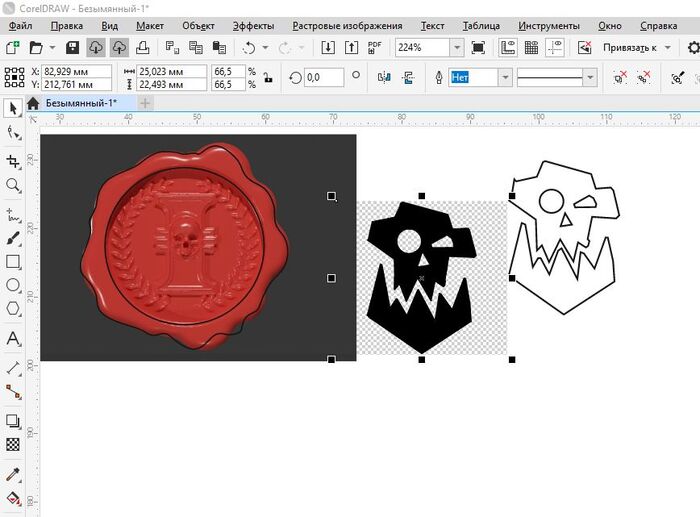Select the Pick (arrow) tool
Image resolution: width=700 pixels, height=517 pixels.
click(13, 107)
